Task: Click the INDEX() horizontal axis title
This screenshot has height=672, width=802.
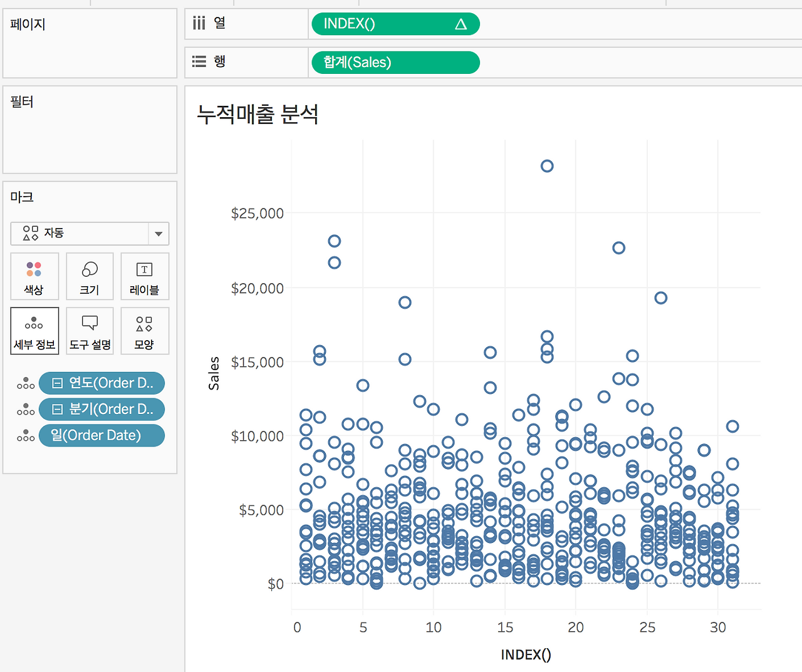Action: pos(526,655)
